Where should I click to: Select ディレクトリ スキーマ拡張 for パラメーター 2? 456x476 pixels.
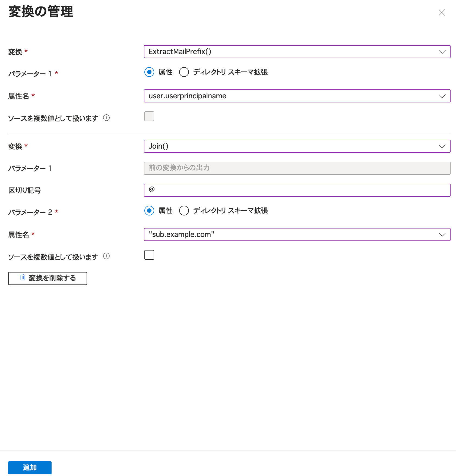[x=184, y=211]
